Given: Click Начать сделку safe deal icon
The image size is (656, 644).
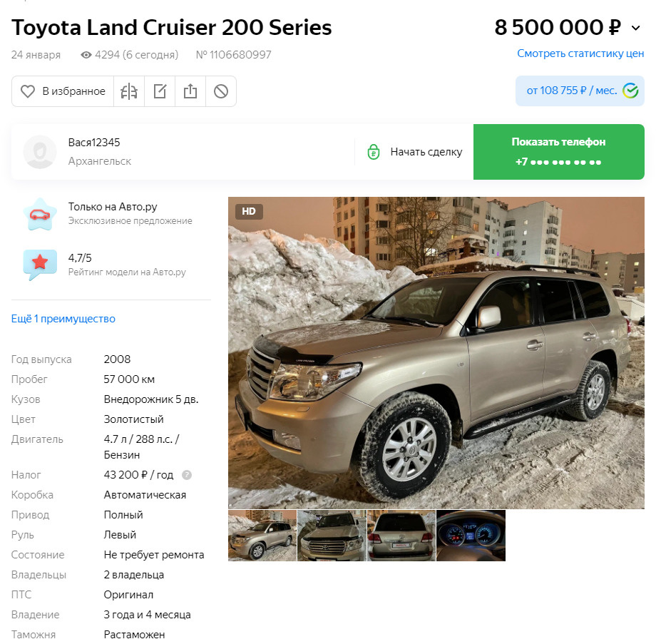Looking at the screenshot, I should (x=373, y=152).
